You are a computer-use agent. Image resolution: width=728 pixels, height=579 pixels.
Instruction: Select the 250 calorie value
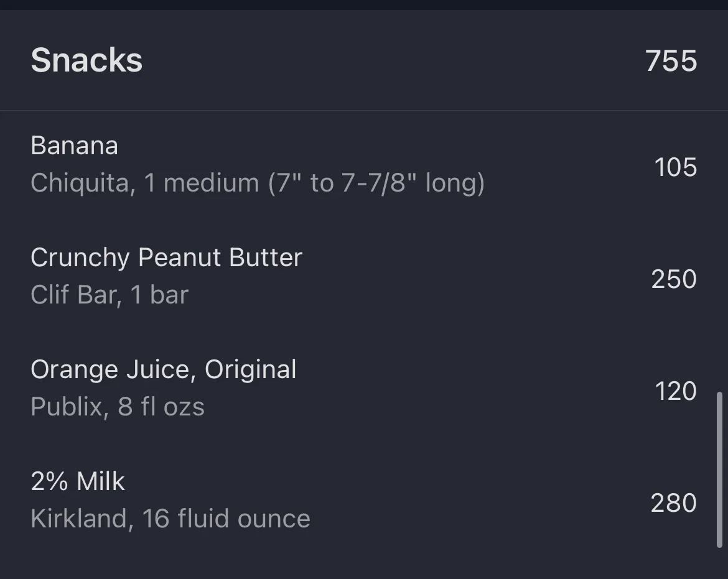tap(674, 279)
